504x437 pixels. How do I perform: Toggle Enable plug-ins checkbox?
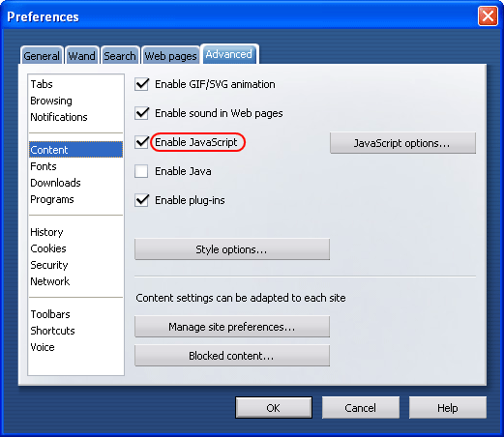[x=141, y=200]
